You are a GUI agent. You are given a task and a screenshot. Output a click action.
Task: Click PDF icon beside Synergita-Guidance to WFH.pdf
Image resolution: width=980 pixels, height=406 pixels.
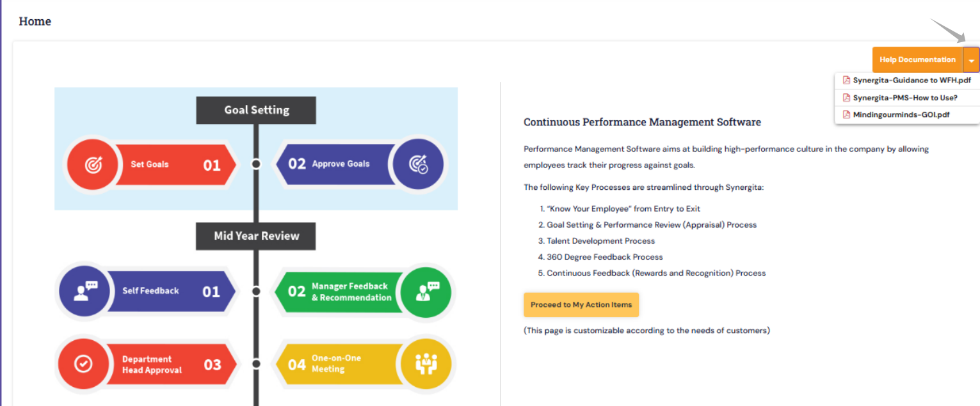tap(846, 81)
